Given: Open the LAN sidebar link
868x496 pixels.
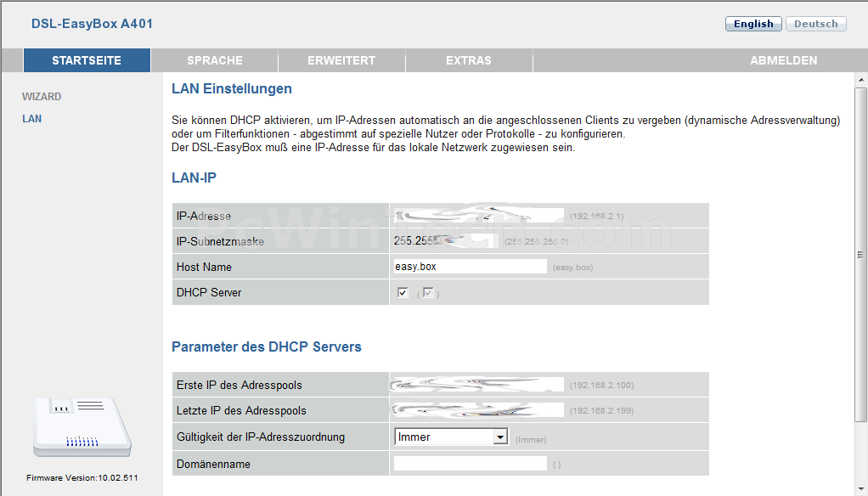Looking at the screenshot, I should [31, 118].
